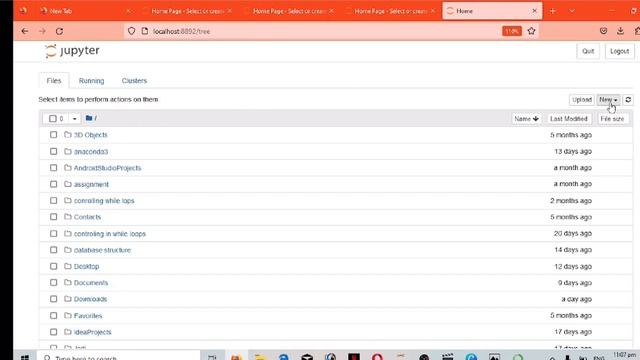Viewport: 640px width, 360px height.
Task: Sort by File size
Action: coord(612,119)
